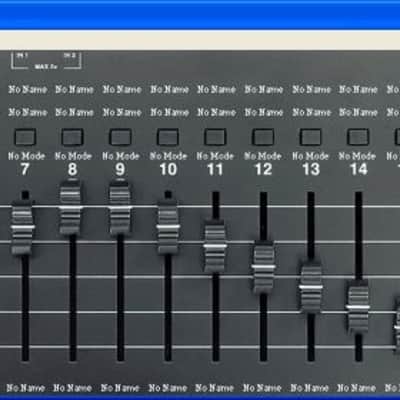Click the bottom 'No Name' label under channel 11
The height and width of the screenshot is (400, 400).
[x=214, y=388]
